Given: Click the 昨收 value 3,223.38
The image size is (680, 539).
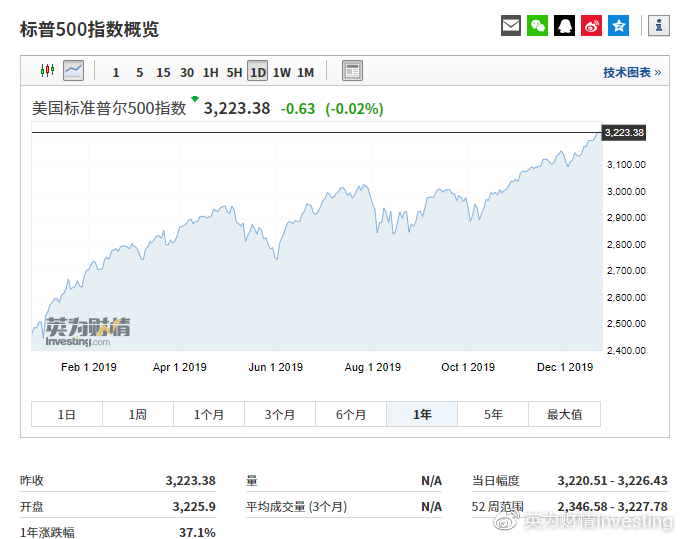Looking at the screenshot, I should (x=190, y=480).
